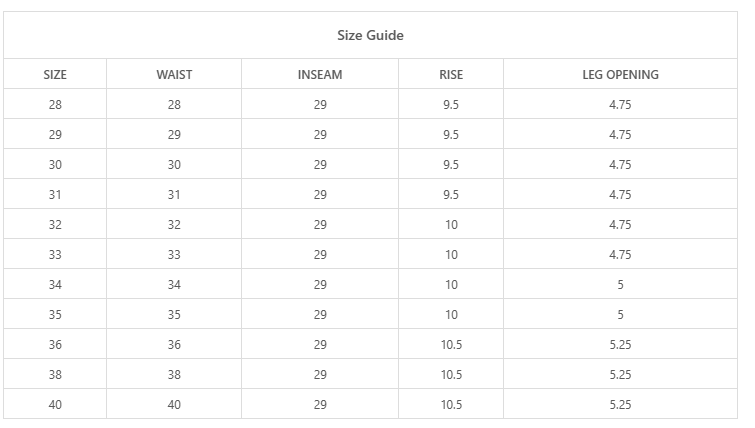
Task: Click the Size Guide title header
Action: coord(370,36)
